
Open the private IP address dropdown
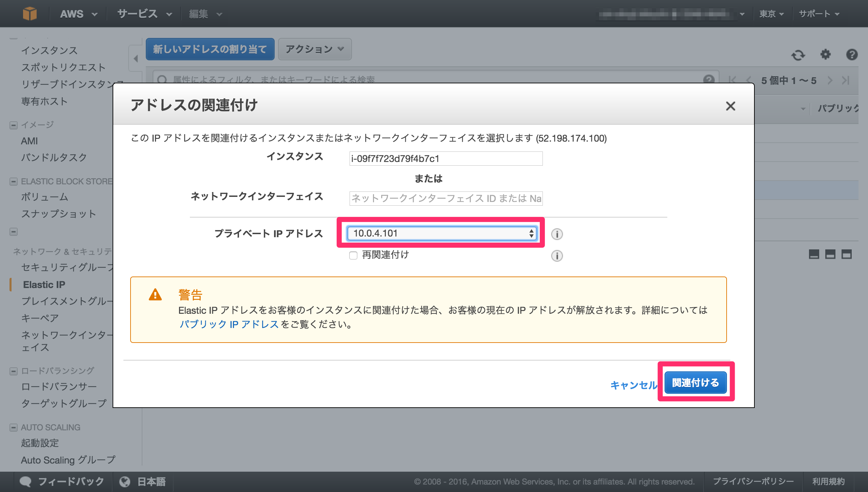[531, 233]
